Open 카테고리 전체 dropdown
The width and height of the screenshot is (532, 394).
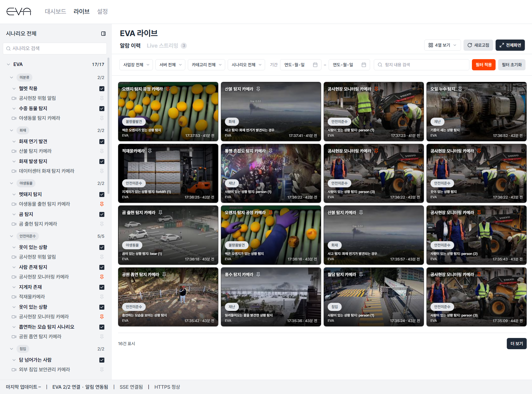[x=207, y=65]
